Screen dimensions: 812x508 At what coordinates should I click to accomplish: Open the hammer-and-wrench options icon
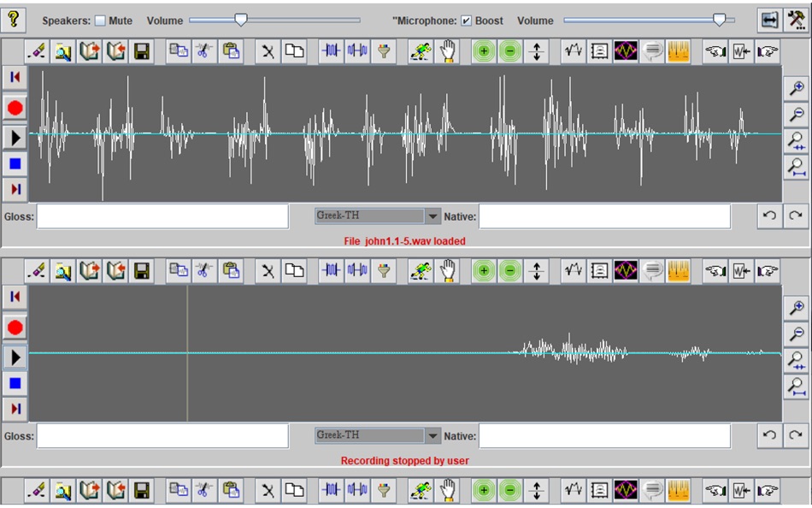[796, 21]
